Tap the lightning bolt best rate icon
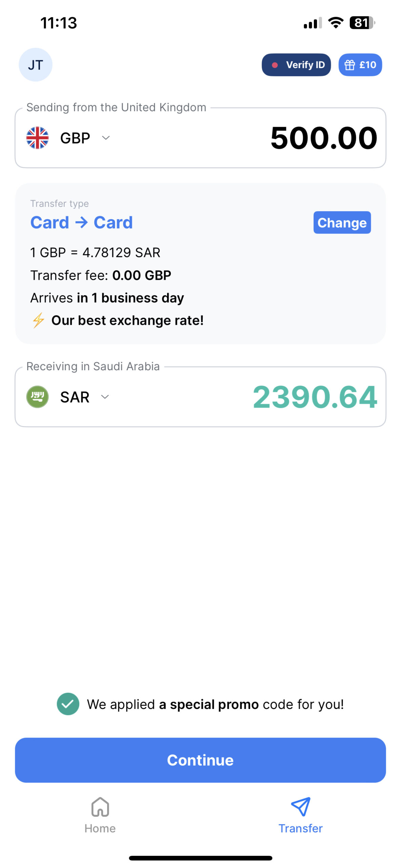The image size is (401, 868). click(38, 320)
